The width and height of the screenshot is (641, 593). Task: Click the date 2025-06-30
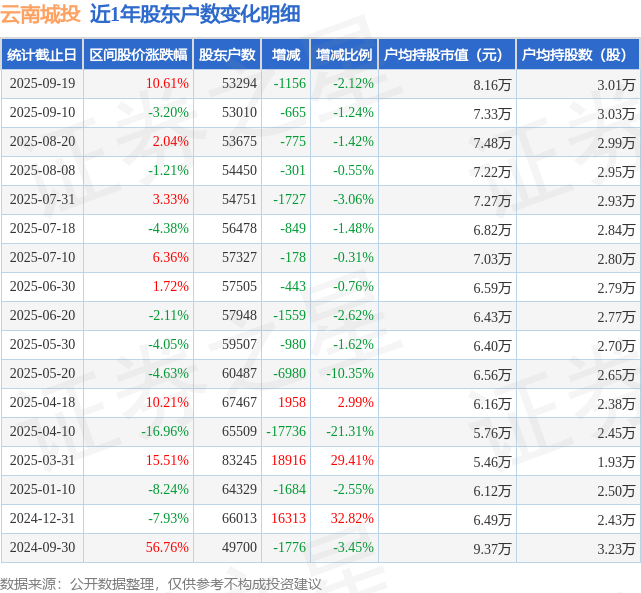(x=43, y=286)
